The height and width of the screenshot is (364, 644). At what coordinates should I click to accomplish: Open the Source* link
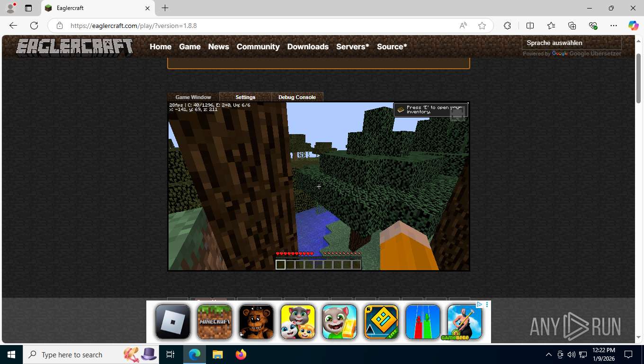(392, 46)
